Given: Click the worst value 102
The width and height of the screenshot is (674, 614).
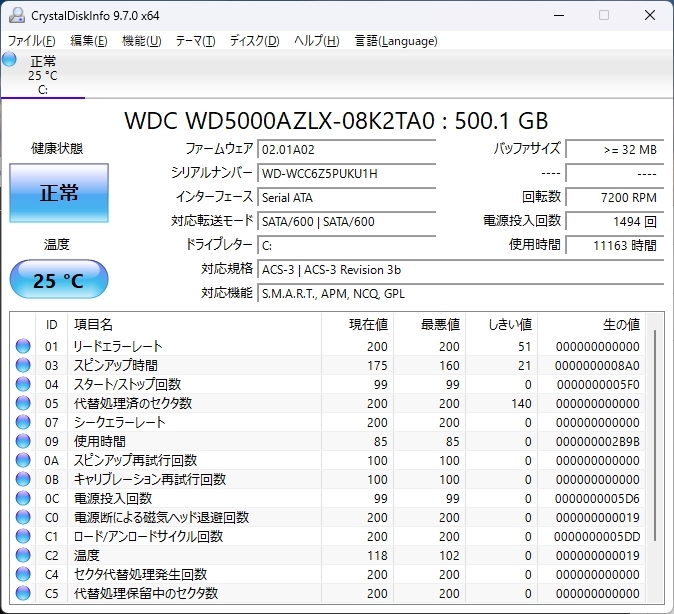Looking at the screenshot, I should (x=449, y=556).
